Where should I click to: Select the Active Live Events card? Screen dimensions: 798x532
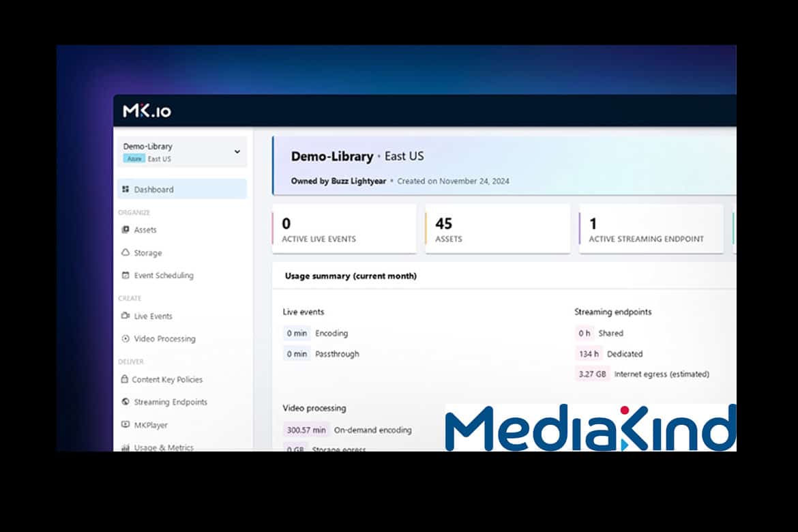pyautogui.click(x=344, y=229)
